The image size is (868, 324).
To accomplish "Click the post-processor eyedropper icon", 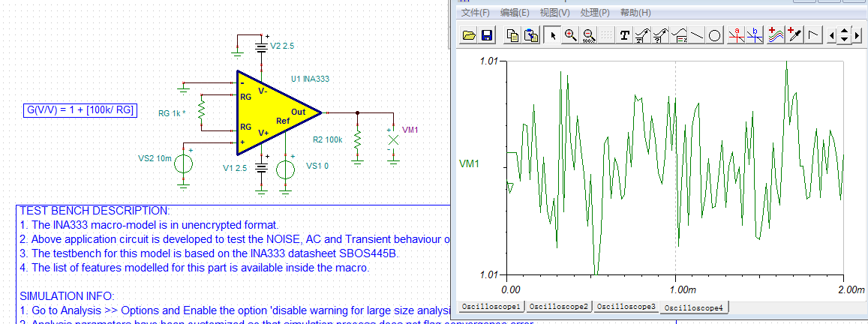I will (x=794, y=36).
